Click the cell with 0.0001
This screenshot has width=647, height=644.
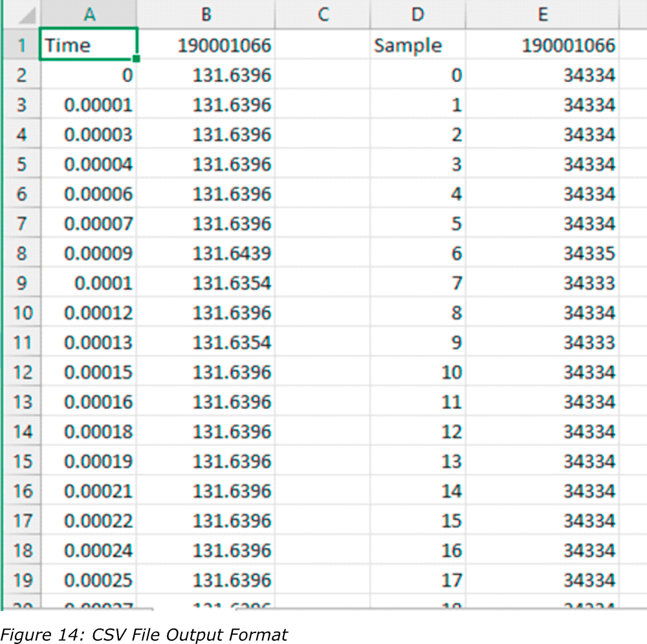[x=89, y=283]
